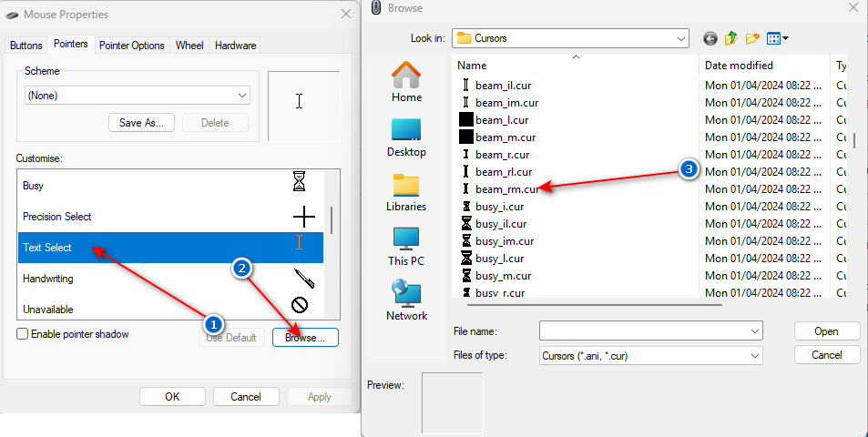
Task: Open Desktop in the places sidebar
Action: (x=406, y=137)
